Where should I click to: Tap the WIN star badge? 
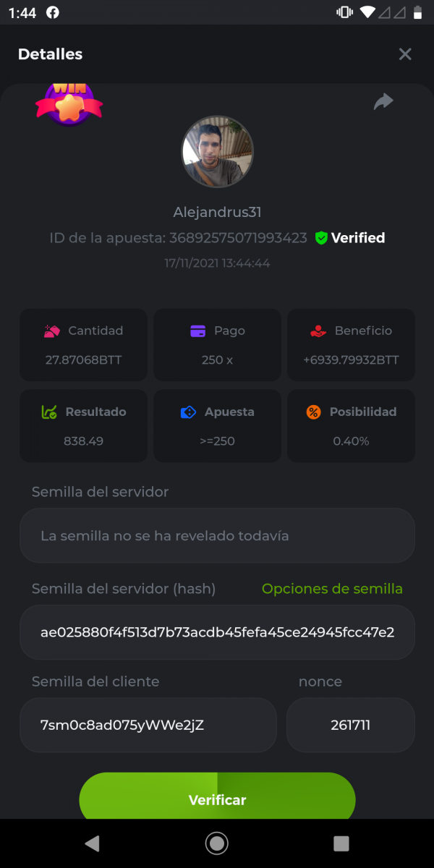click(69, 103)
